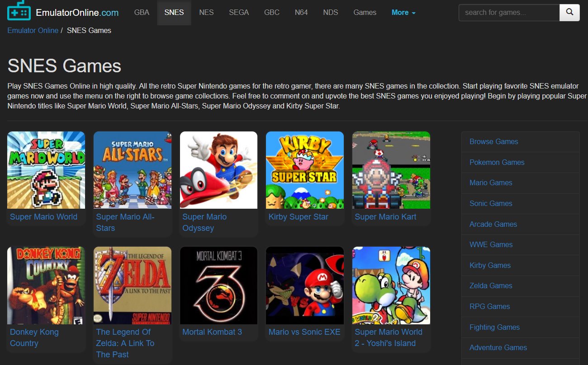
Task: Open the Yoshi's Island cover image
Action: [x=391, y=285]
